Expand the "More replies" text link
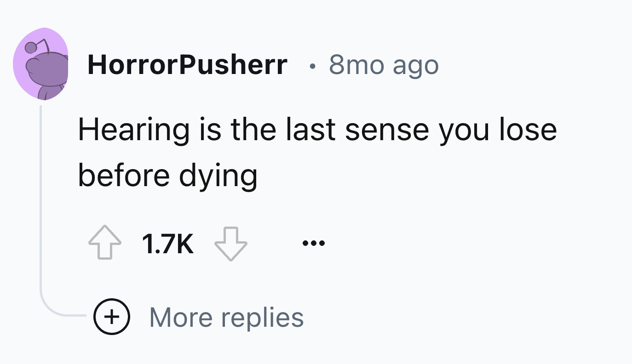 [x=226, y=317]
